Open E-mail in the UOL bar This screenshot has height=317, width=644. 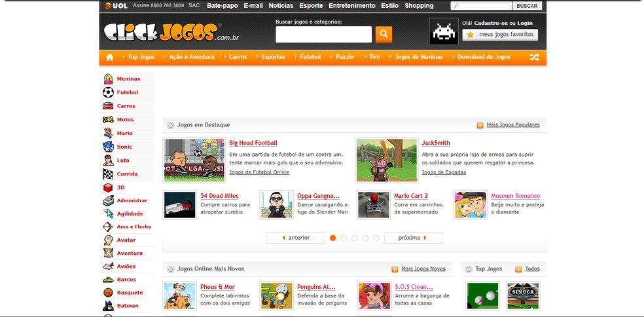click(253, 6)
